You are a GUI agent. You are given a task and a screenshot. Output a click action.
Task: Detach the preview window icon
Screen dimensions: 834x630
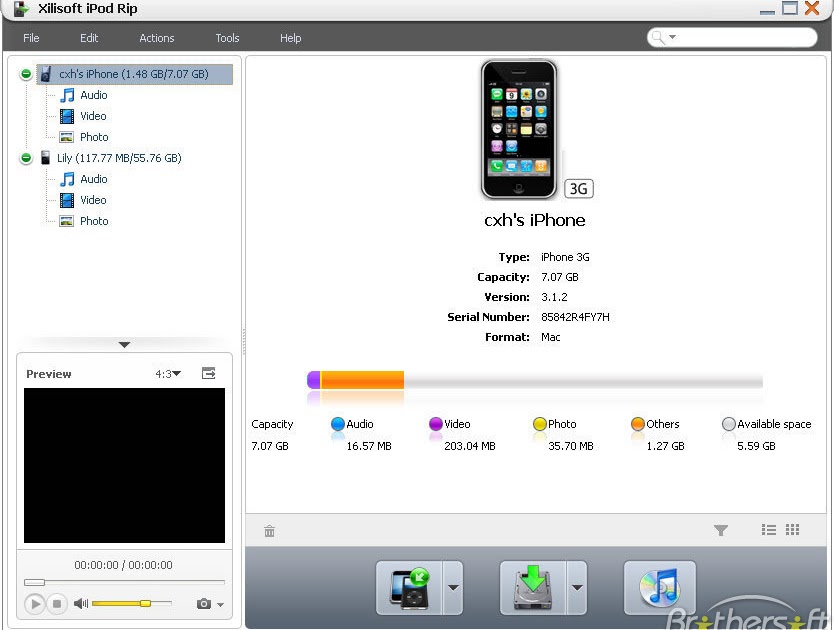(x=208, y=374)
